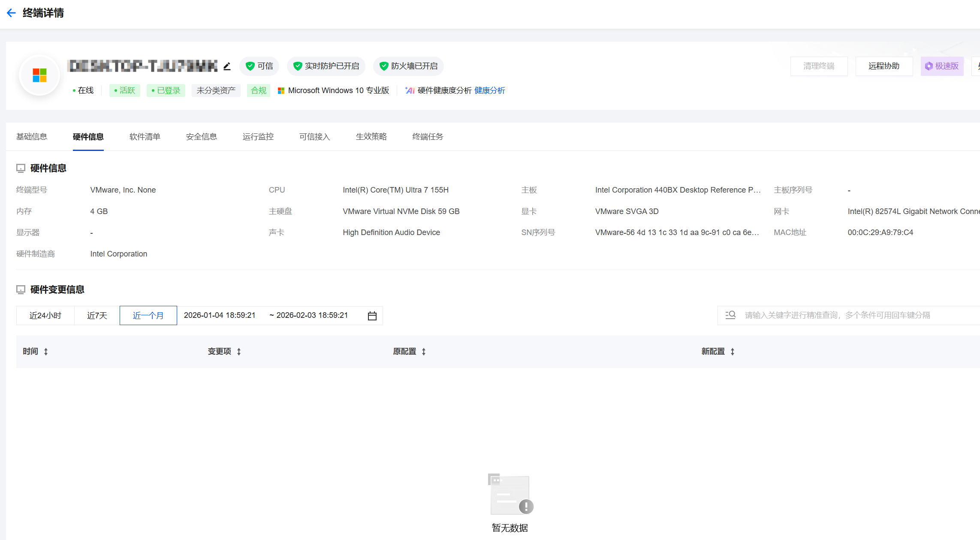Click the 健康分析 link

[x=489, y=91]
